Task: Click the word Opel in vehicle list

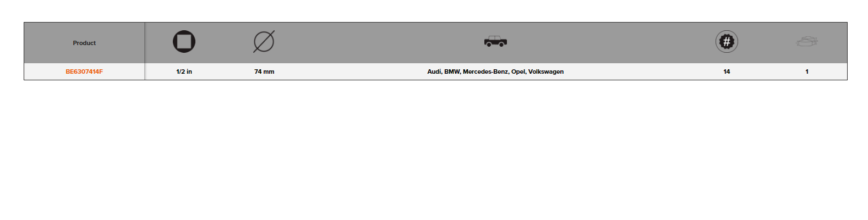Action: click(x=518, y=71)
